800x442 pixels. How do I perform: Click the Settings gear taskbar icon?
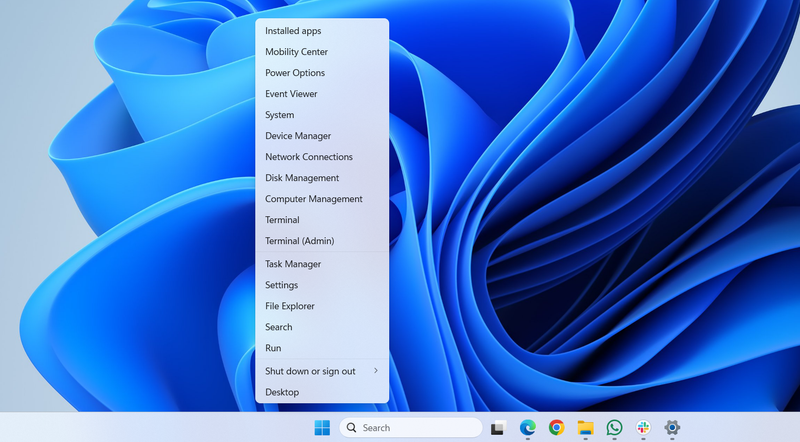coord(672,428)
